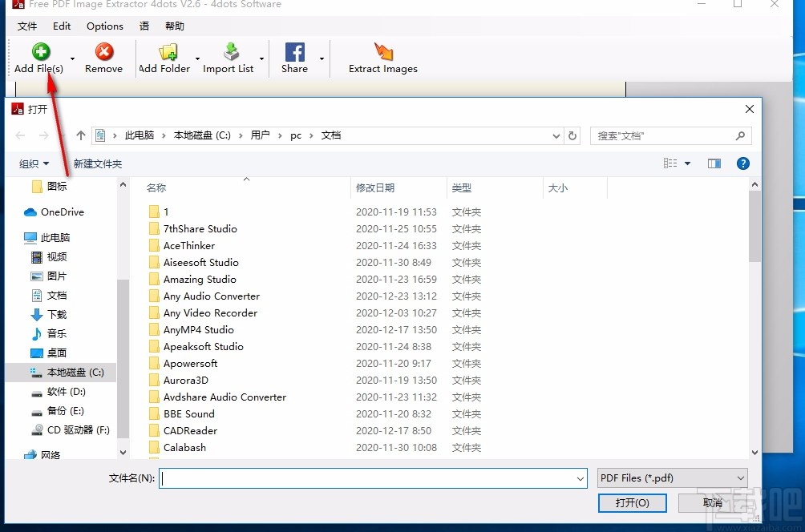Click the 打开(O) button
This screenshot has width=805, height=532.
click(x=633, y=503)
